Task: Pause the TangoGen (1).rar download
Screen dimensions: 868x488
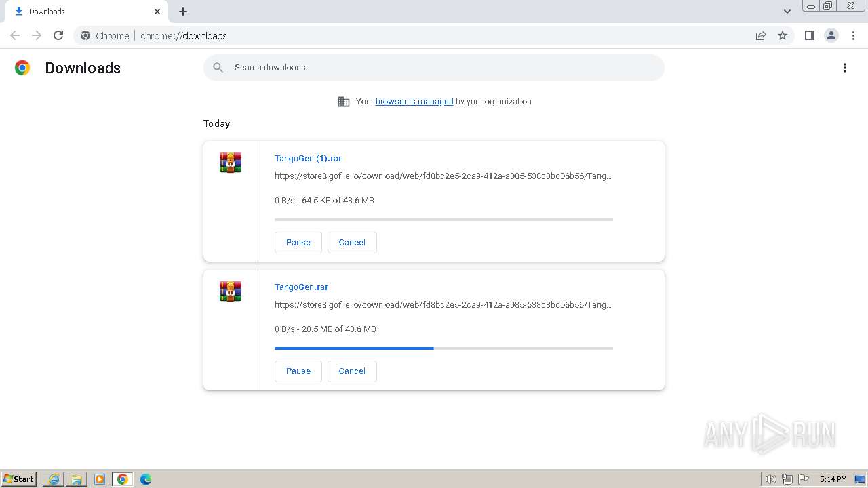Action: coord(298,243)
